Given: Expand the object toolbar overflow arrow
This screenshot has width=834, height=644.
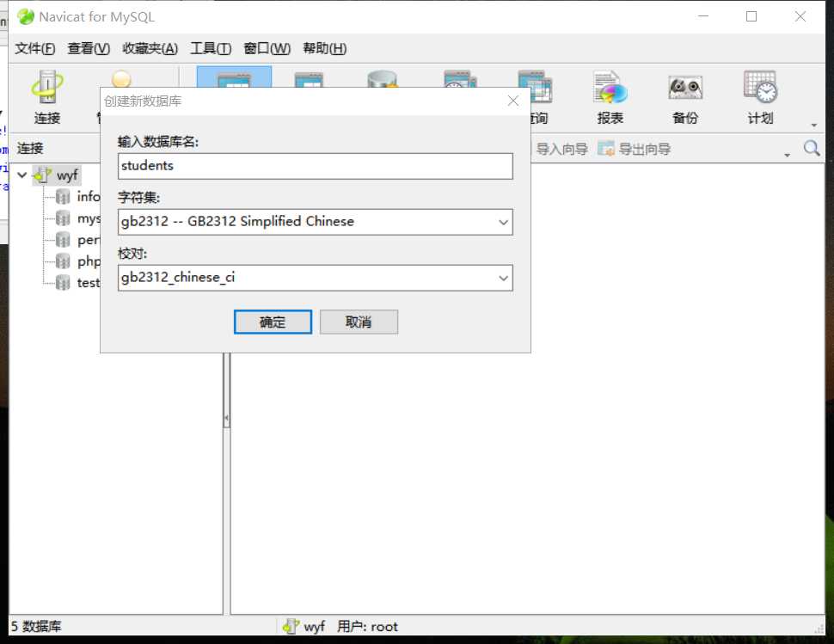Looking at the screenshot, I should pyautogui.click(x=788, y=155).
